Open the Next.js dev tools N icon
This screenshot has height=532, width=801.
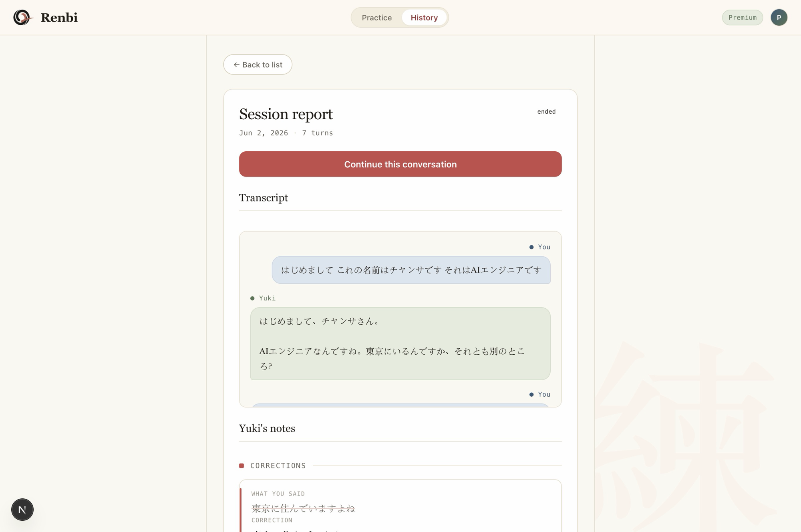[x=22, y=510]
